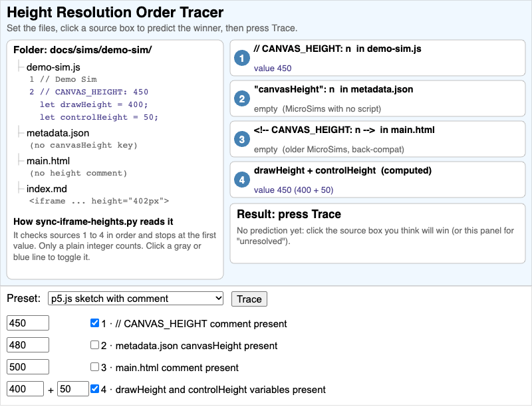Click 'value 450' under source 1
The height and width of the screenshot is (407, 532).
[x=273, y=68]
